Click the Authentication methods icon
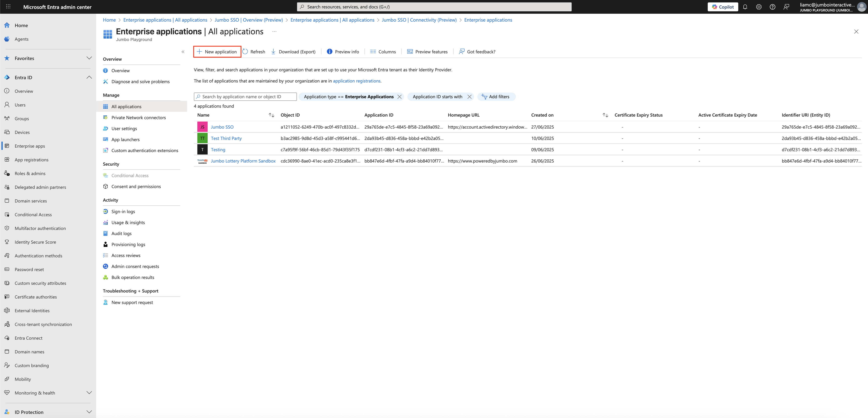Viewport: 868px width, 418px height. 7,256
